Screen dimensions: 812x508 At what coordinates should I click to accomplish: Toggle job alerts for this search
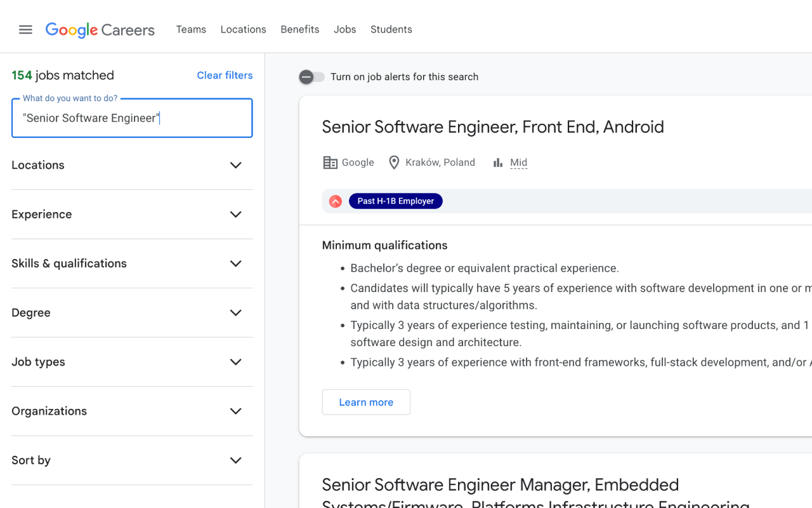[312, 77]
